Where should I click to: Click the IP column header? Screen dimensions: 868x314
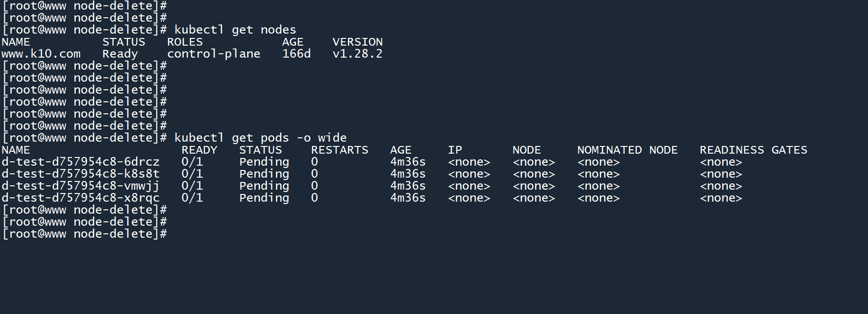455,150
